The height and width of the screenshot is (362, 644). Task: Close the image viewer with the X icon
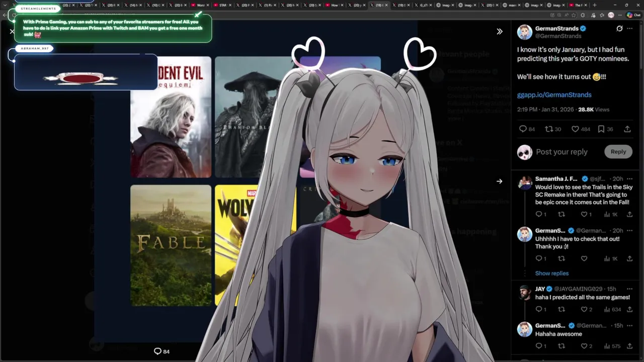[x=12, y=31]
